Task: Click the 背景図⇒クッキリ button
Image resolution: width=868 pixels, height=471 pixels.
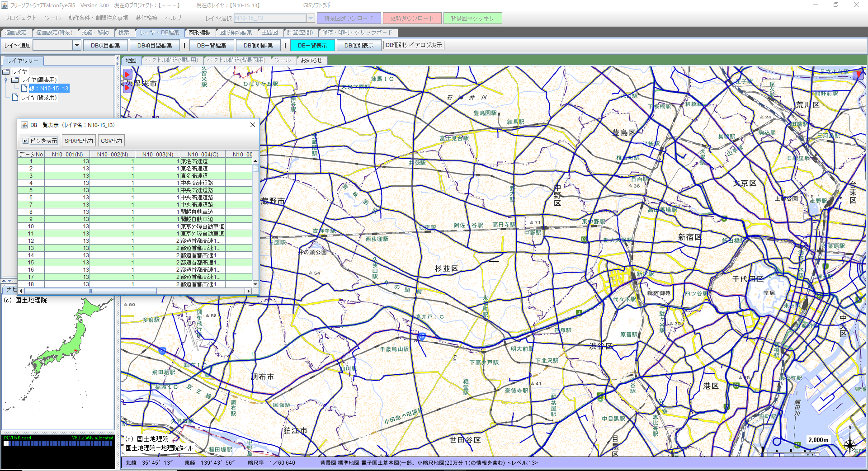Action: click(x=472, y=18)
